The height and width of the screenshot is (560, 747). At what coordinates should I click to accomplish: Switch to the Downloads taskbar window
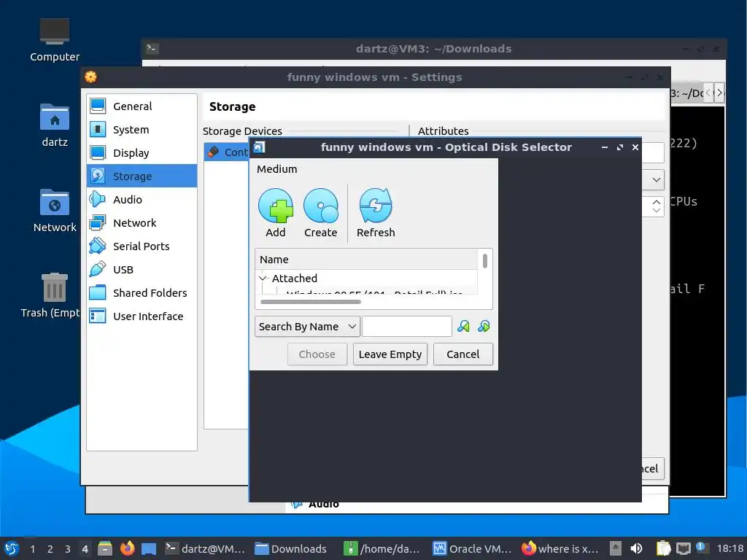292,548
